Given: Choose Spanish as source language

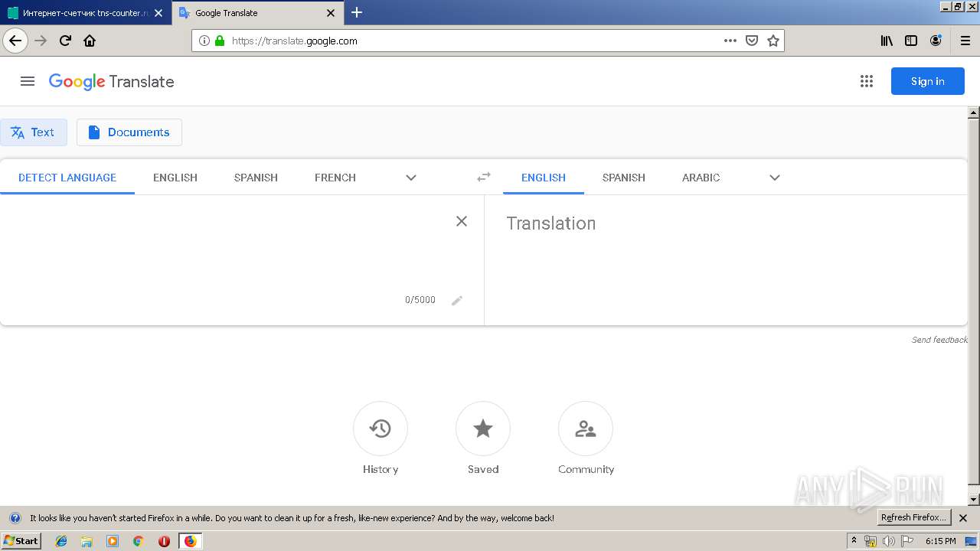Looking at the screenshot, I should 256,178.
